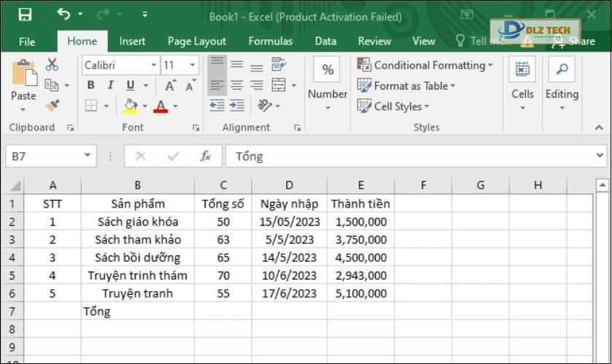Click the vertical scrollbar up arrow
The height and width of the screenshot is (364, 612).
[x=603, y=186]
